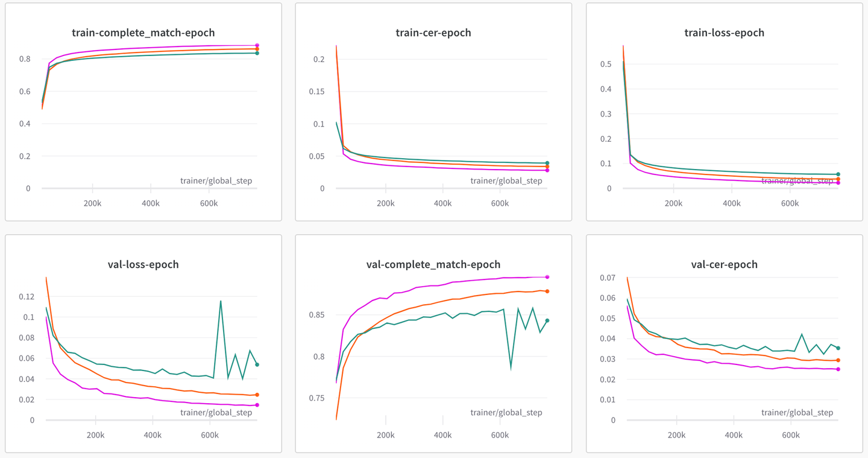Viewport: 868px width, 458px height.
Task: Click trainer/global_step axis label in val-cer-epoch chart
Action: pyautogui.click(x=797, y=412)
